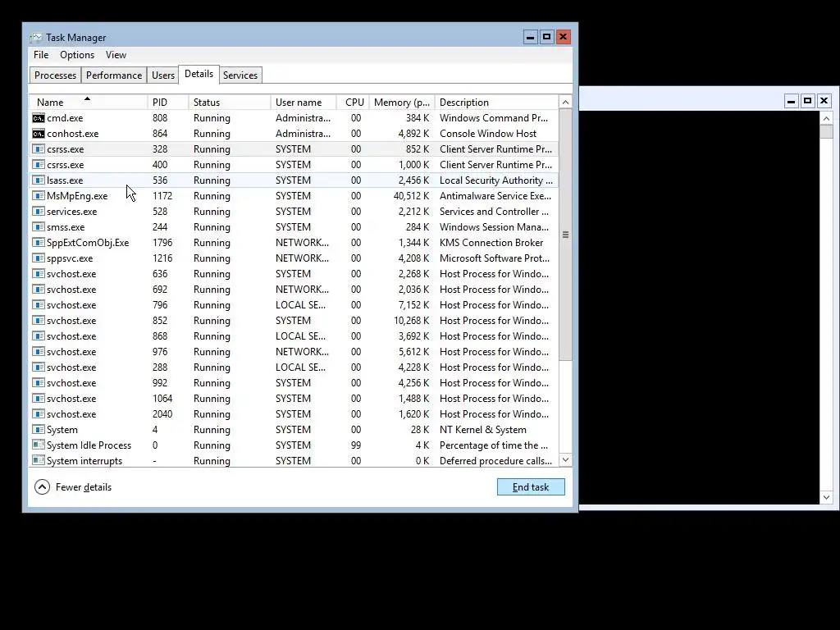Open the View menu
Viewport: 840px width, 630px height.
tap(116, 55)
